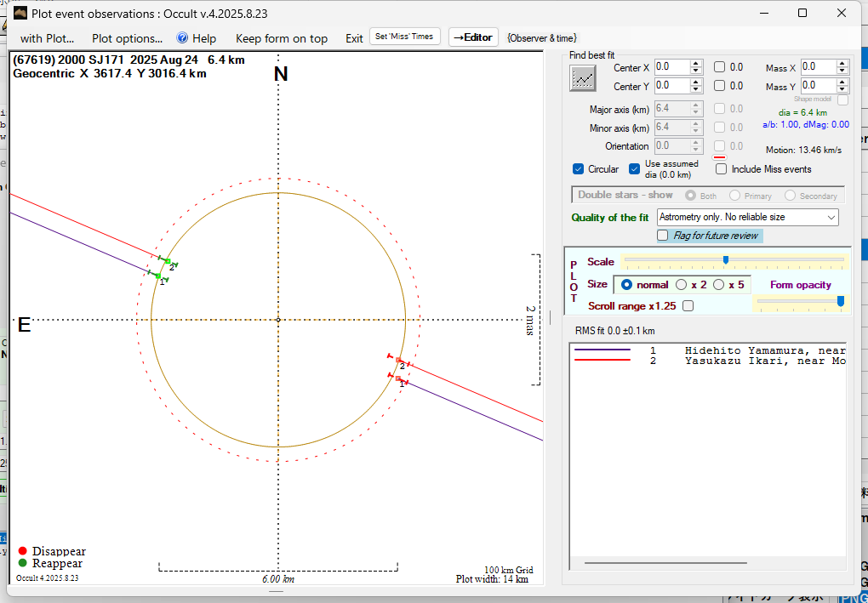
Task: Maximize the Plot event observations window
Action: pyautogui.click(x=802, y=13)
